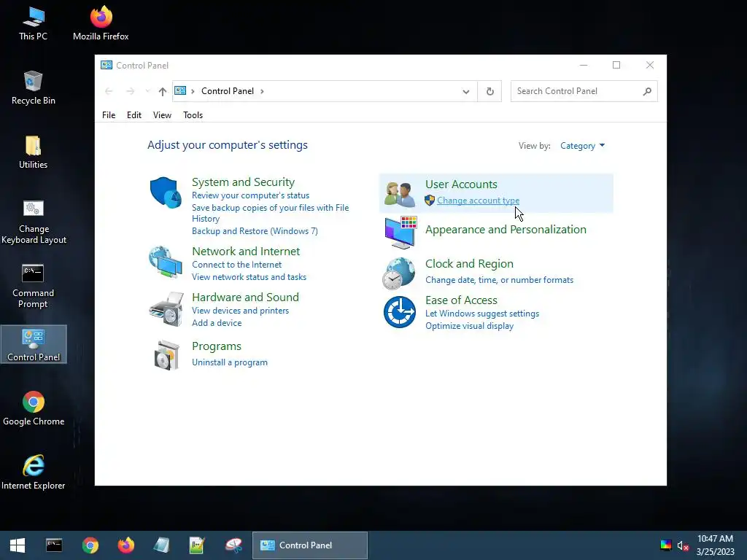Viewport: 747px width, 560px height.
Task: Click the System and Security heading
Action: click(243, 182)
